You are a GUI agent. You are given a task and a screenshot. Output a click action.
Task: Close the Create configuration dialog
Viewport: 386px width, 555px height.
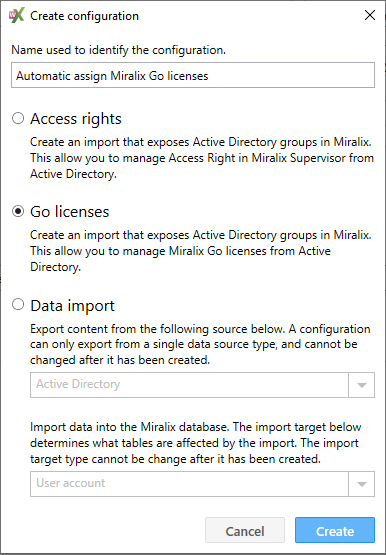370,15
